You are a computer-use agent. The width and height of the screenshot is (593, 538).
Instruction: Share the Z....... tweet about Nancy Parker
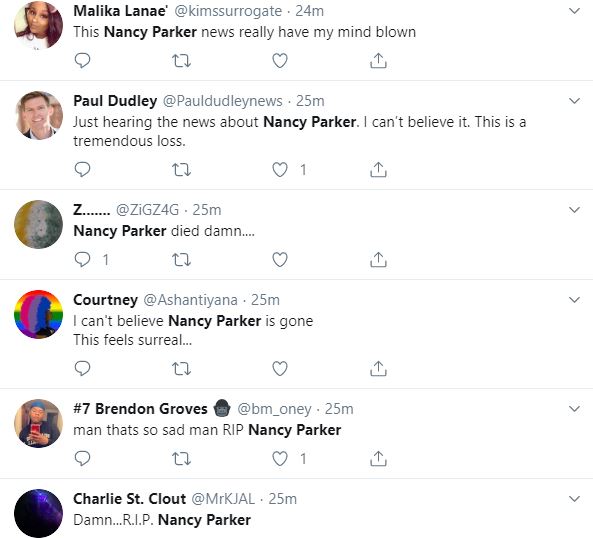click(x=378, y=260)
